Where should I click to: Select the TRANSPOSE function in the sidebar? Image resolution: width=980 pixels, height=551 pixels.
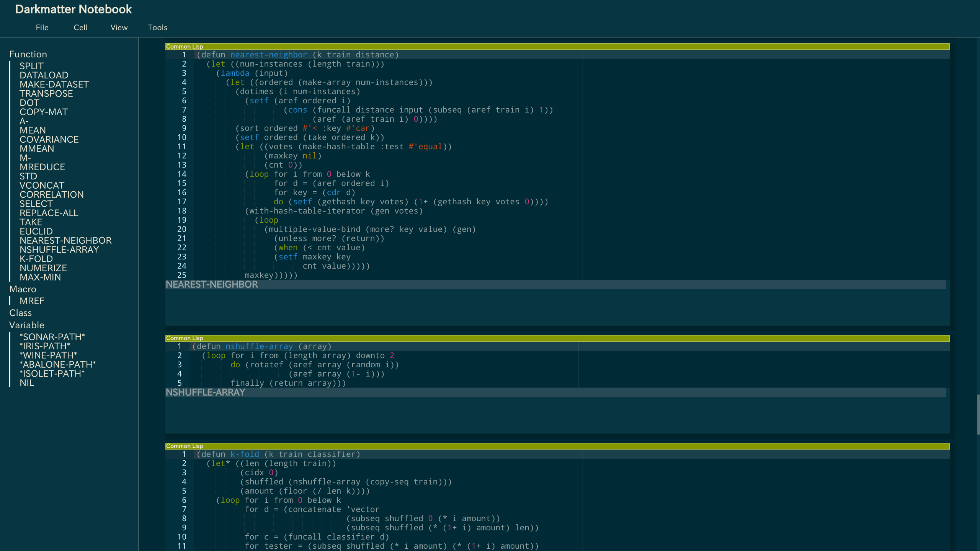tap(46, 93)
